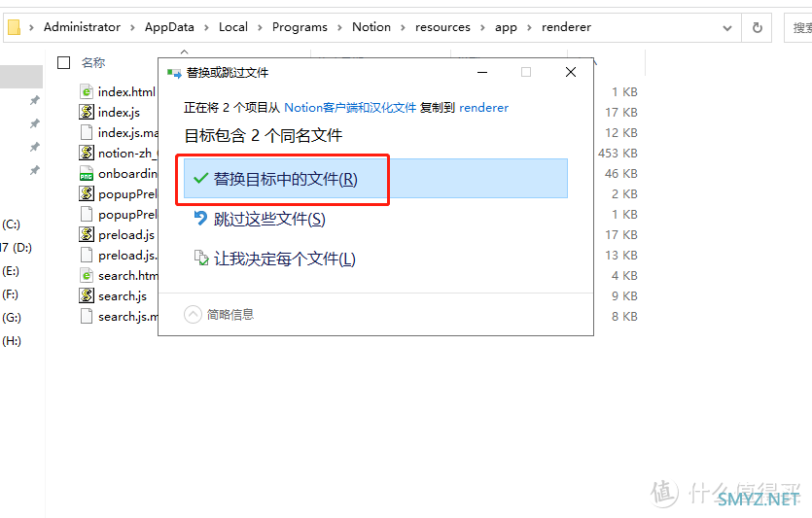
Task: Click renderer in the address bar path
Action: pos(566,27)
